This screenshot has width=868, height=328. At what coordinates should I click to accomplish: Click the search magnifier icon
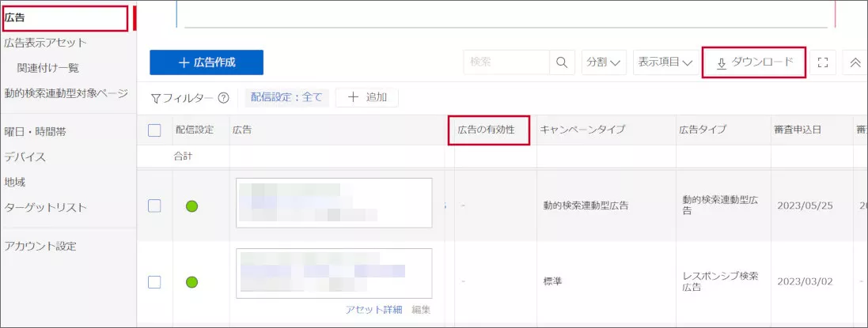(561, 62)
